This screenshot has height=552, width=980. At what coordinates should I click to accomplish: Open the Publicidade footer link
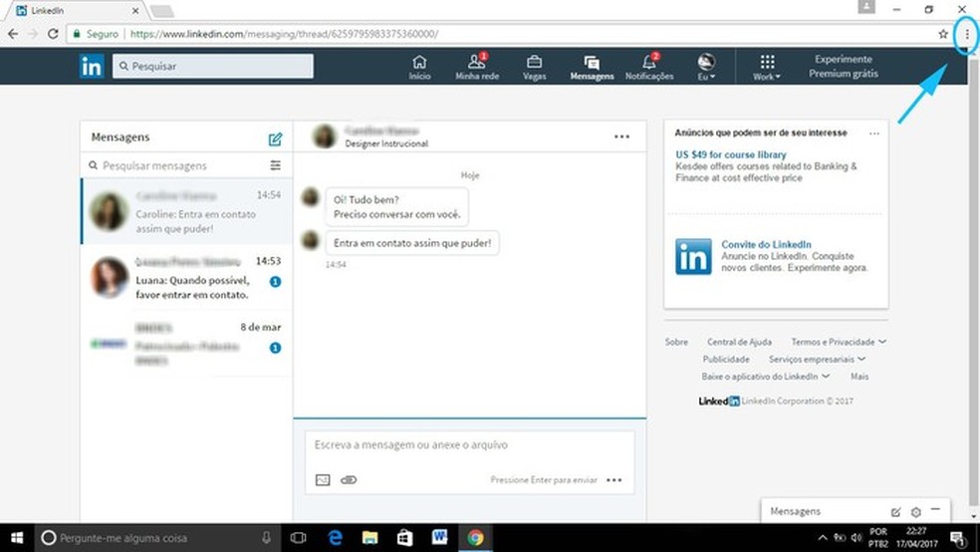[x=726, y=360]
